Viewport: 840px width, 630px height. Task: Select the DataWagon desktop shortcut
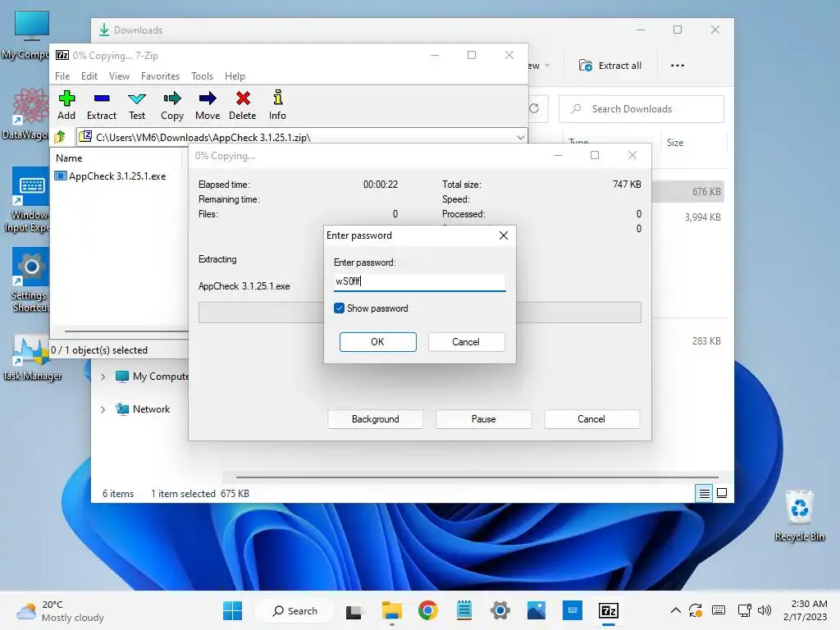click(25, 113)
